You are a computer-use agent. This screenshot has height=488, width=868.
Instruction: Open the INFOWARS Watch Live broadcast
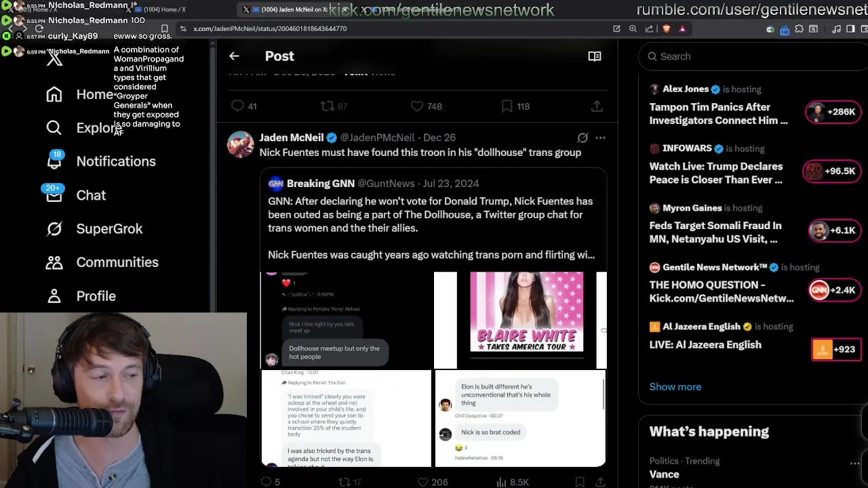[716, 173]
